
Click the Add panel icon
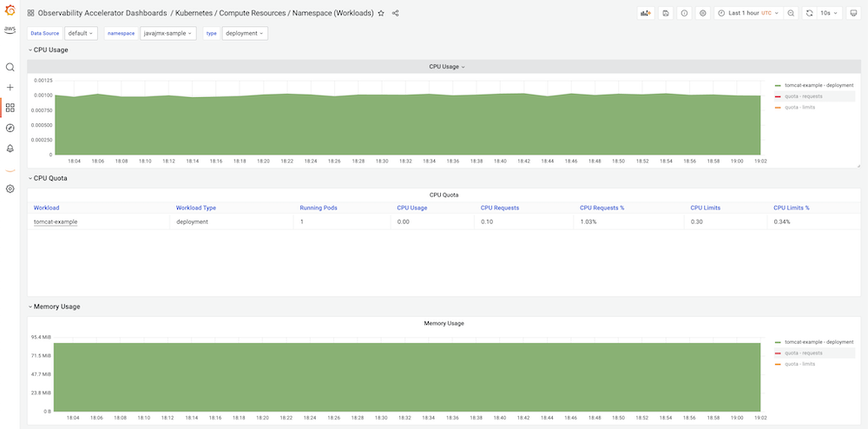pyautogui.click(x=646, y=13)
